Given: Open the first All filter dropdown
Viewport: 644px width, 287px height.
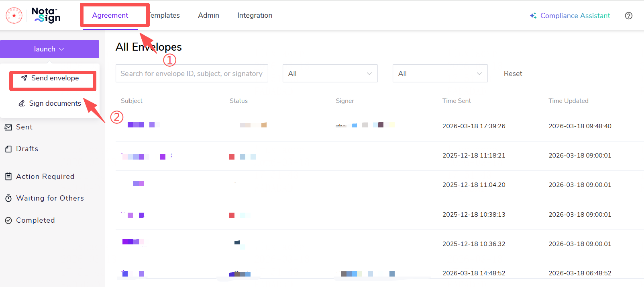Looking at the screenshot, I should 330,74.
